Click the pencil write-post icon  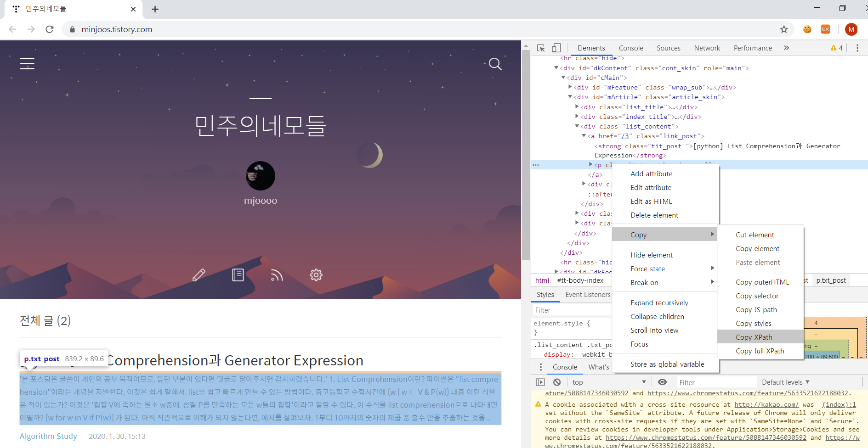(199, 275)
